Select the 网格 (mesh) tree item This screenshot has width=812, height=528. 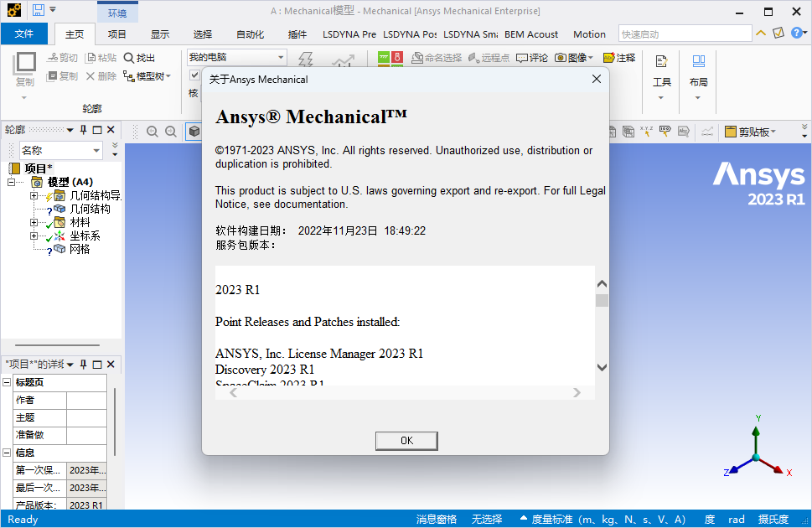tap(80, 249)
